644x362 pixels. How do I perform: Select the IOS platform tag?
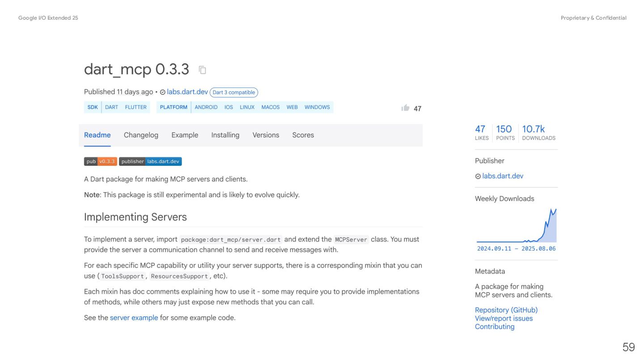point(229,107)
